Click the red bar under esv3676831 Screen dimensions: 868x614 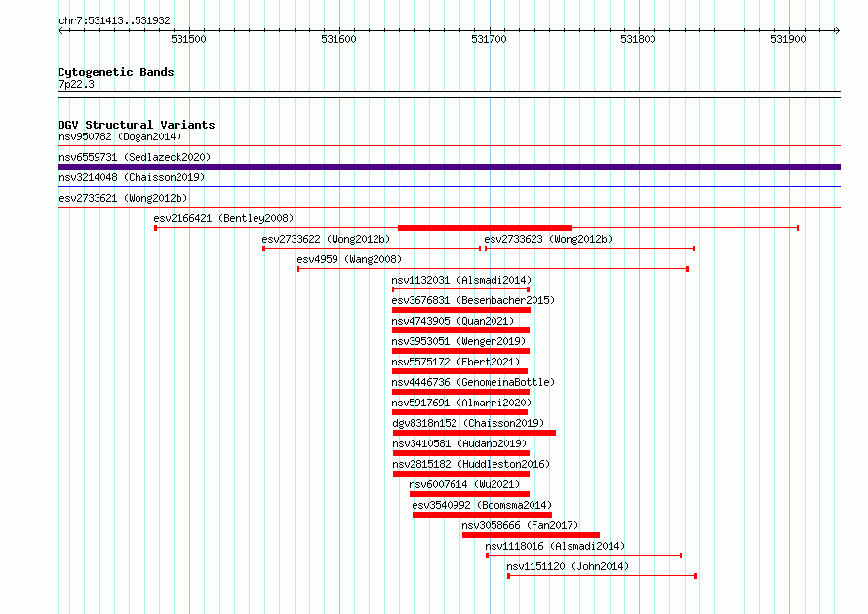click(461, 310)
